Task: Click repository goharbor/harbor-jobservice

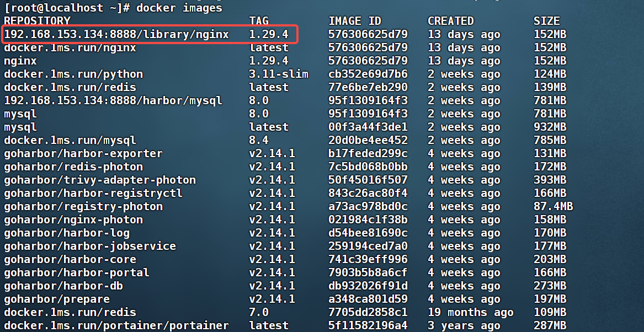Action: pyautogui.click(x=90, y=246)
